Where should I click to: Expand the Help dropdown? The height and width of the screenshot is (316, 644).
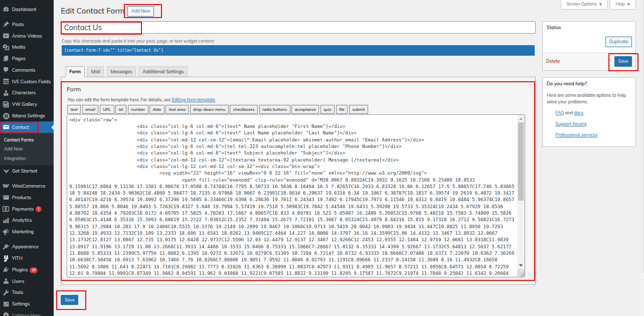point(622,4)
